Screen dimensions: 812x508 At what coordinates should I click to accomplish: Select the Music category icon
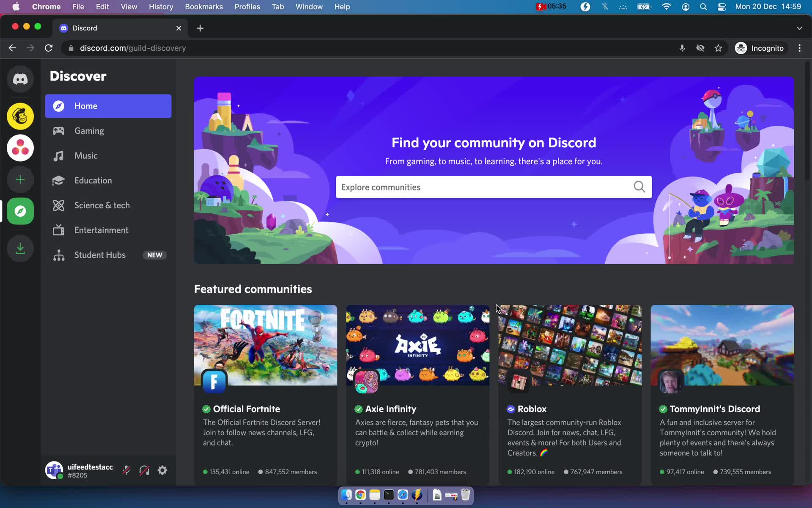click(58, 155)
